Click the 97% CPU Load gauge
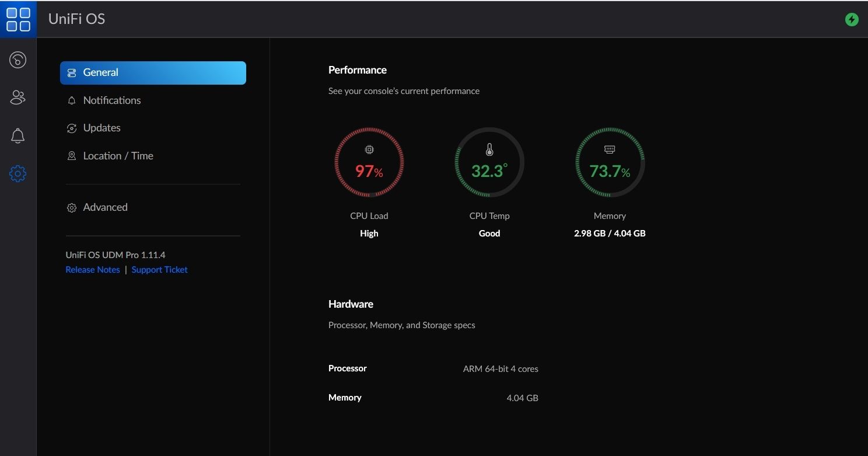This screenshot has height=456, width=868. [x=369, y=162]
